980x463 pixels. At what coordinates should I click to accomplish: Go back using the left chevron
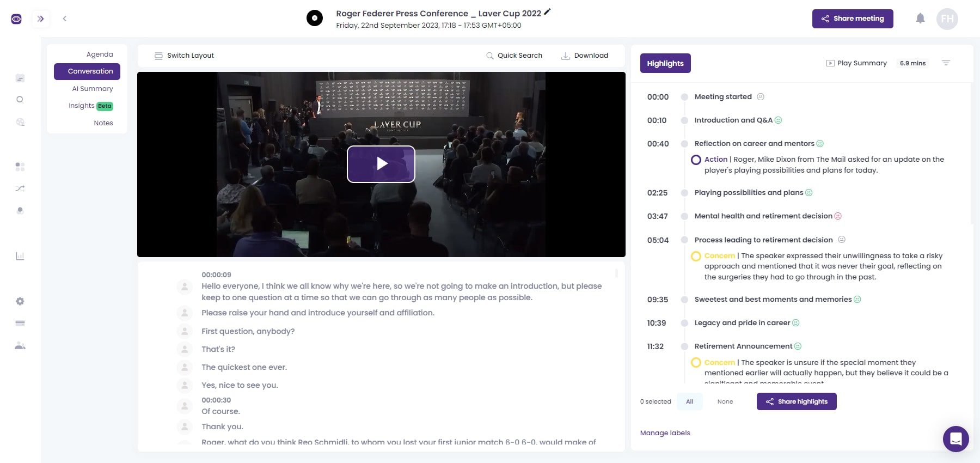point(64,19)
